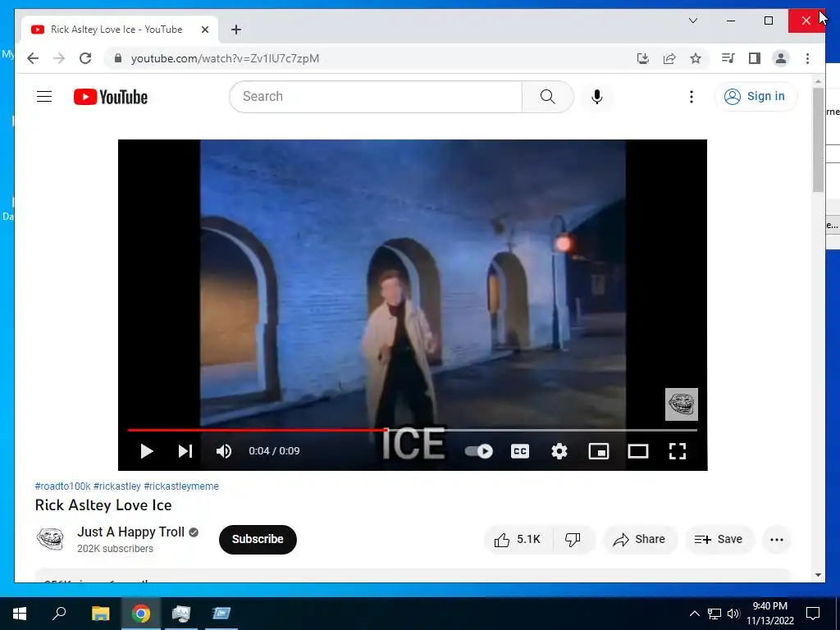Reload the page in Chrome

point(85,58)
